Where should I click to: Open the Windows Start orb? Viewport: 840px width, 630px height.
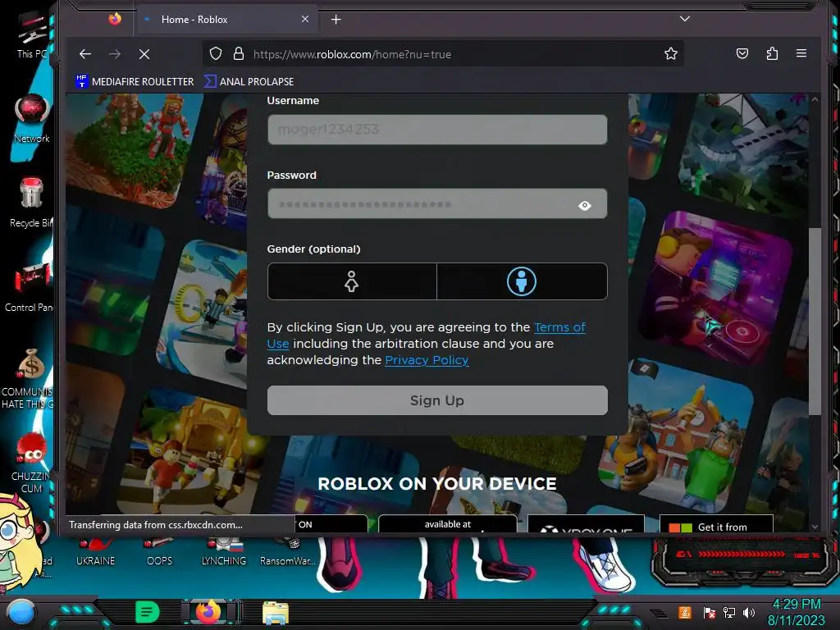click(x=21, y=613)
